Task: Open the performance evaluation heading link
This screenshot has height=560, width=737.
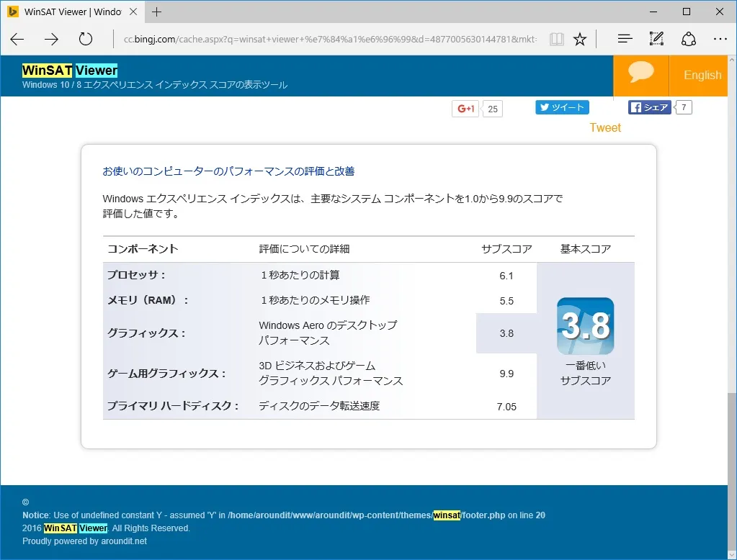Action: coord(228,171)
